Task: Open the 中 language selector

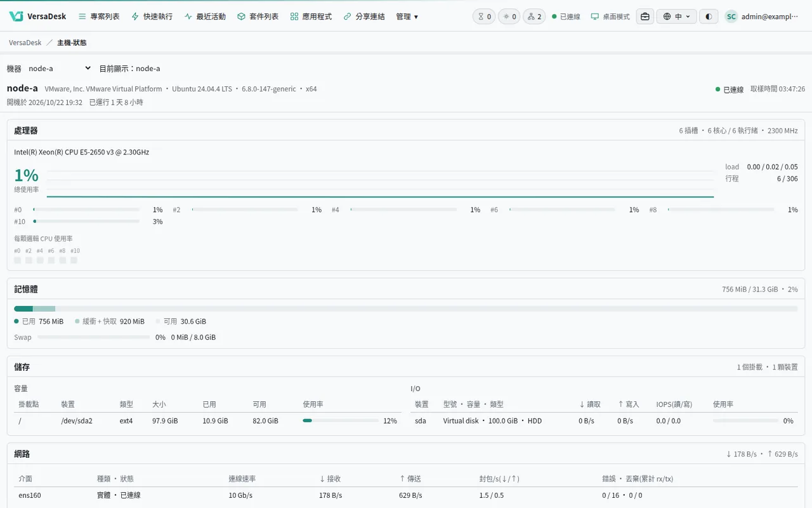Action: click(676, 17)
